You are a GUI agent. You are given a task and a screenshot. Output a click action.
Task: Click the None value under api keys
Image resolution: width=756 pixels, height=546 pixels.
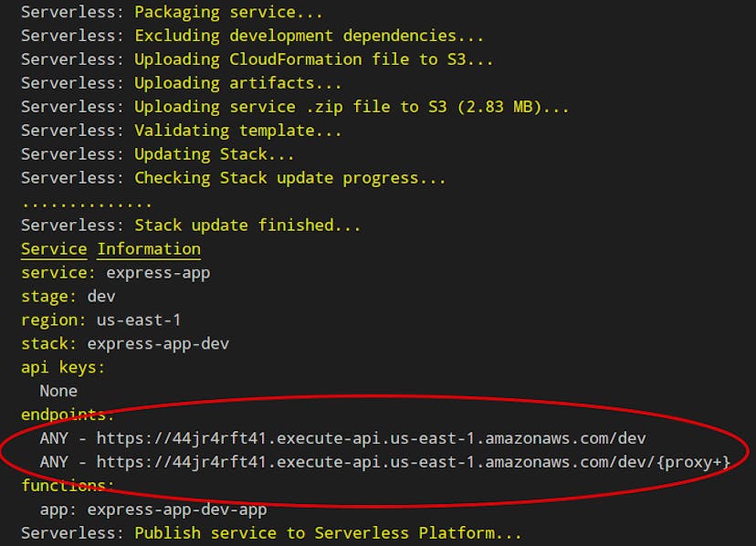(x=58, y=391)
